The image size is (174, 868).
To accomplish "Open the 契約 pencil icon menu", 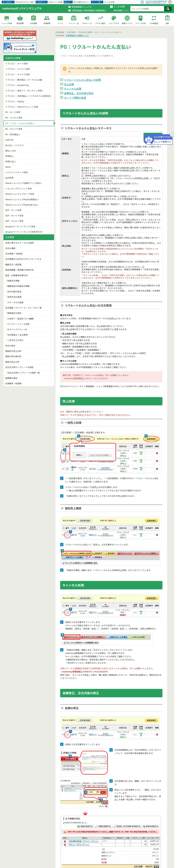I will click(167, 20).
